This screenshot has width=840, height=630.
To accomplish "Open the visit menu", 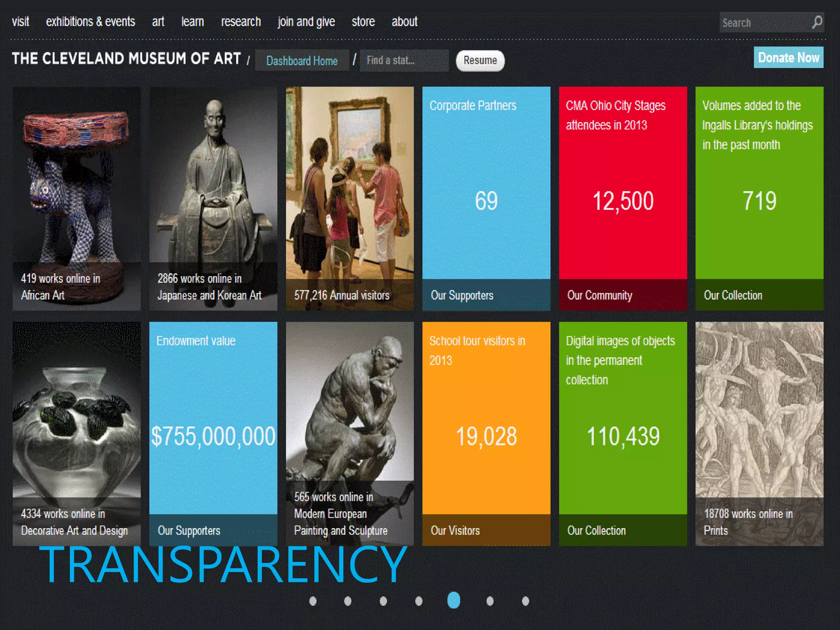I will click(x=21, y=21).
